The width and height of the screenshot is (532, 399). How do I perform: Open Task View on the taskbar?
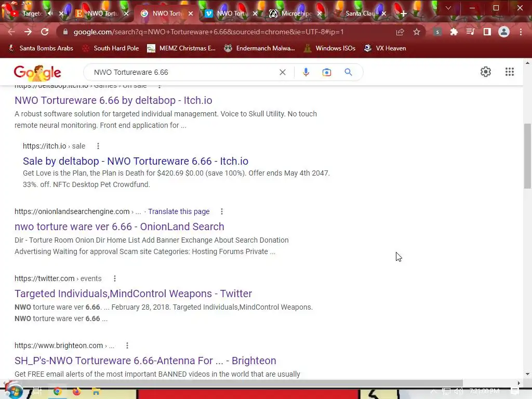click(x=37, y=391)
